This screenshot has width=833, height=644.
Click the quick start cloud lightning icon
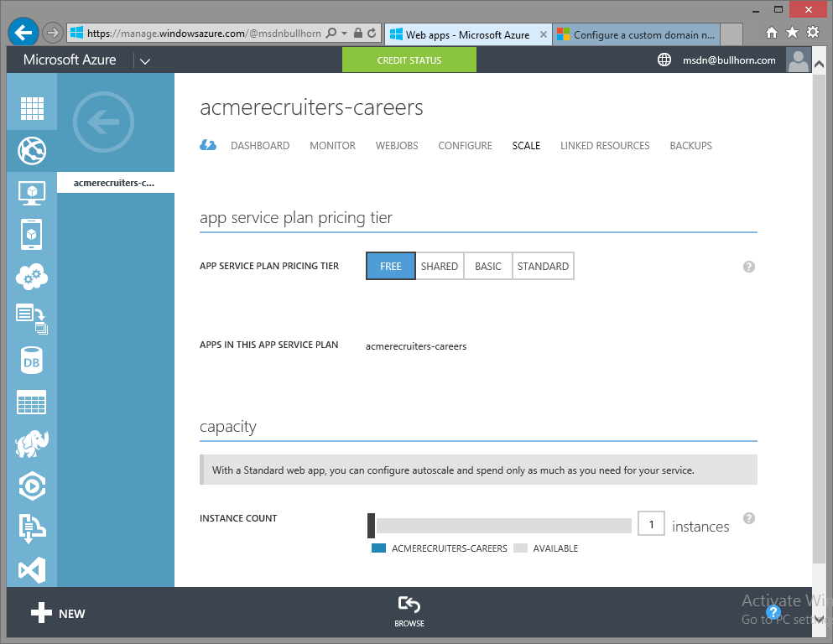(x=208, y=145)
